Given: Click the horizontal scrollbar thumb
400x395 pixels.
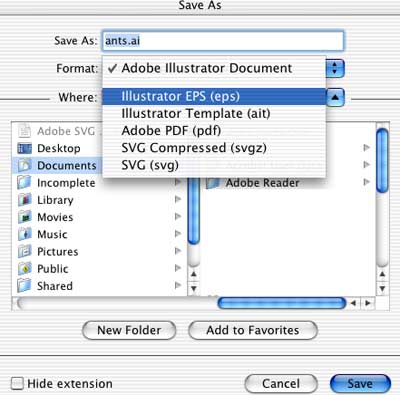Looking at the screenshot, I should pos(281,303).
